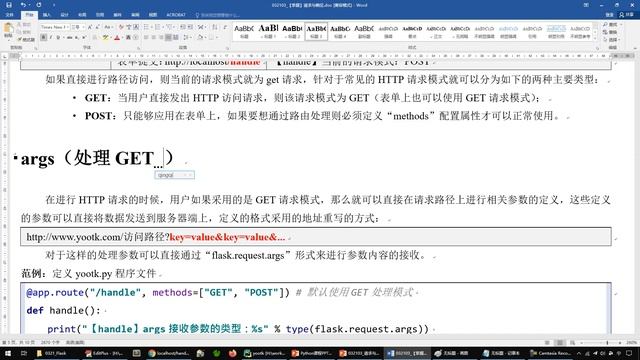Click the Windows Start button
Image resolution: width=640 pixels, height=360 pixels.
[x=8, y=353]
